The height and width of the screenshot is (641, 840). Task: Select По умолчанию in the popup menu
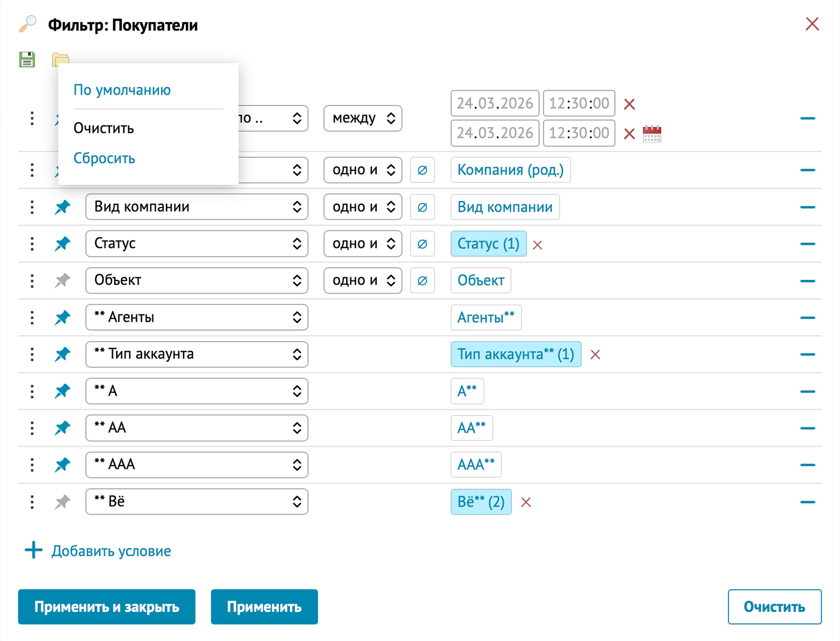122,90
